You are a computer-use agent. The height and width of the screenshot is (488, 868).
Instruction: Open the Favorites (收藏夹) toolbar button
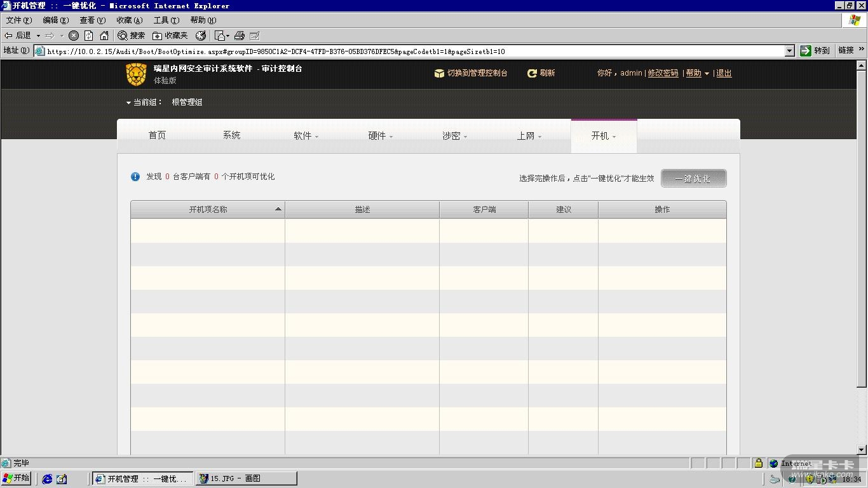(170, 36)
